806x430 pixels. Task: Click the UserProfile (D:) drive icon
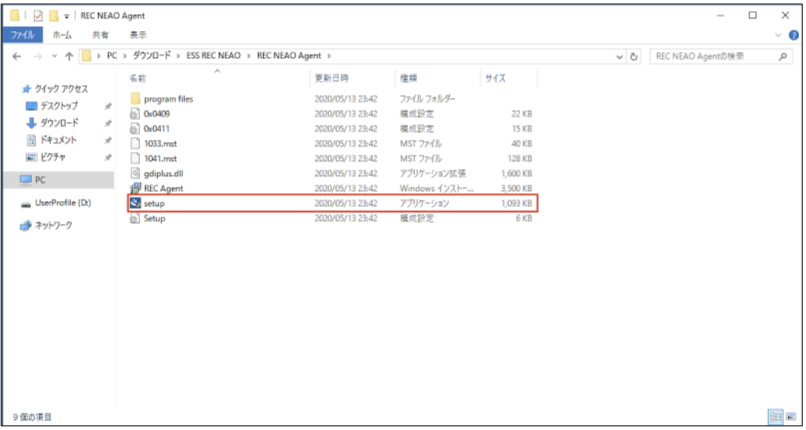[26, 203]
